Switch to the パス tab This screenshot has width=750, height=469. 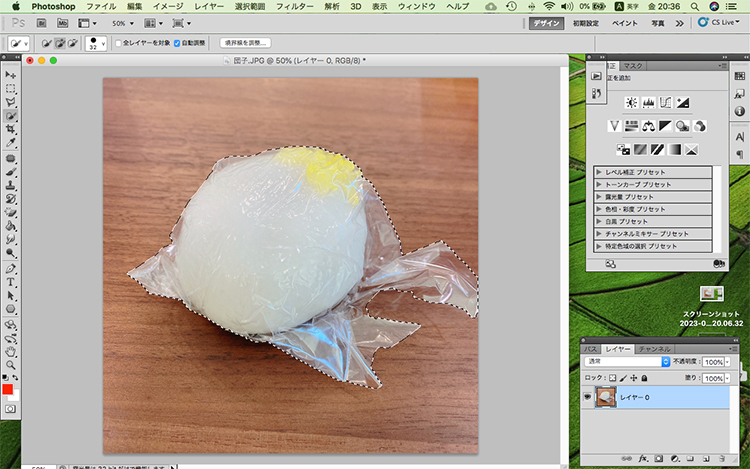coord(591,349)
